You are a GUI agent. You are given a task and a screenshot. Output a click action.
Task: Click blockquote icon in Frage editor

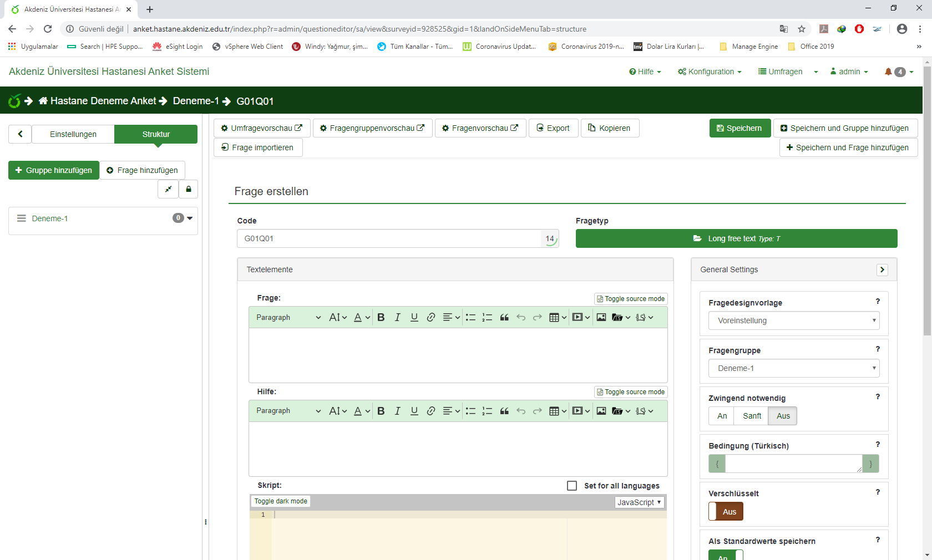[504, 317]
